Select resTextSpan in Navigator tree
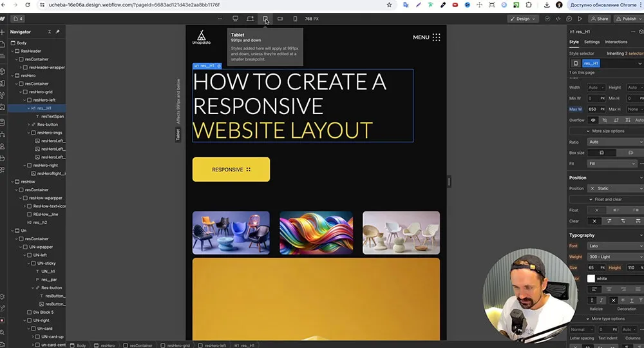644x348 pixels. click(x=52, y=116)
